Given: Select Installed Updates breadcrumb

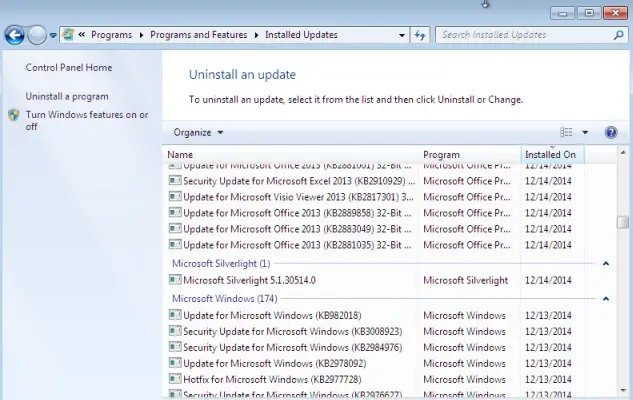Looking at the screenshot, I should click(301, 35).
